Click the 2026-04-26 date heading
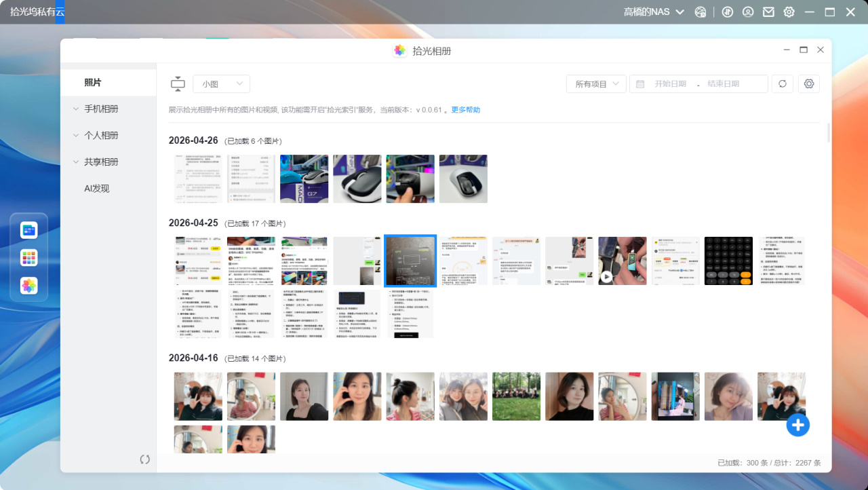 (193, 140)
